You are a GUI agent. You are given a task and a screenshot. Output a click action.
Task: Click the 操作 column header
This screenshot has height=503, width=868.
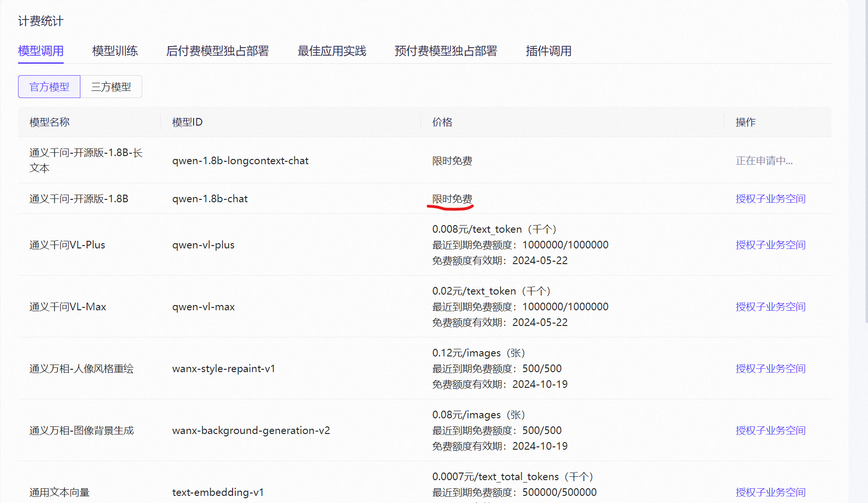pos(746,122)
